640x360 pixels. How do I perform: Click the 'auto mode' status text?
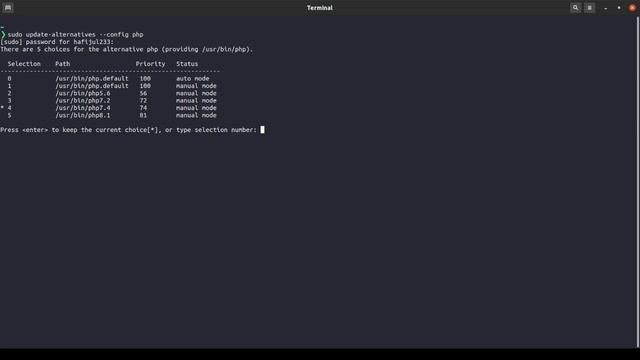[x=193, y=78]
